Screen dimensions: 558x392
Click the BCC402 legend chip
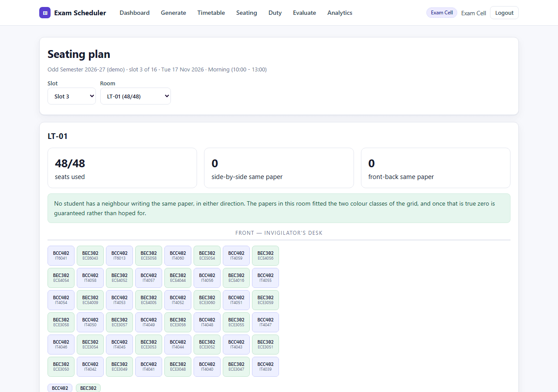click(60, 388)
